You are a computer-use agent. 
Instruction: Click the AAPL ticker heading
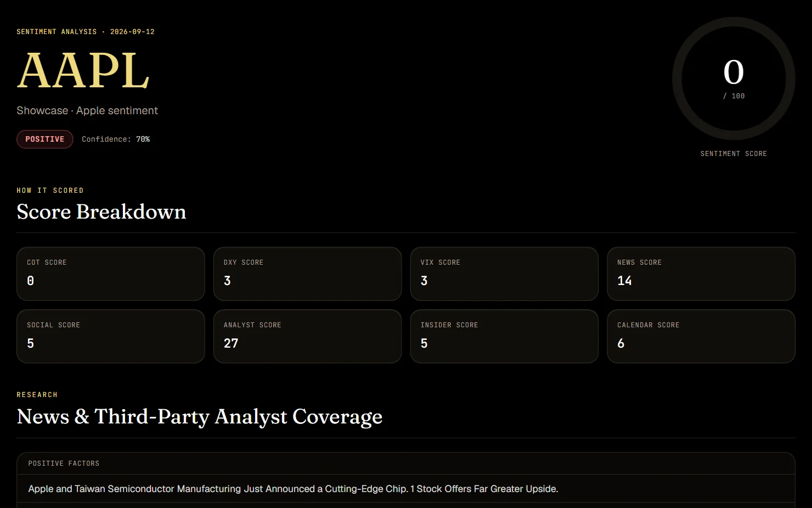(x=83, y=70)
